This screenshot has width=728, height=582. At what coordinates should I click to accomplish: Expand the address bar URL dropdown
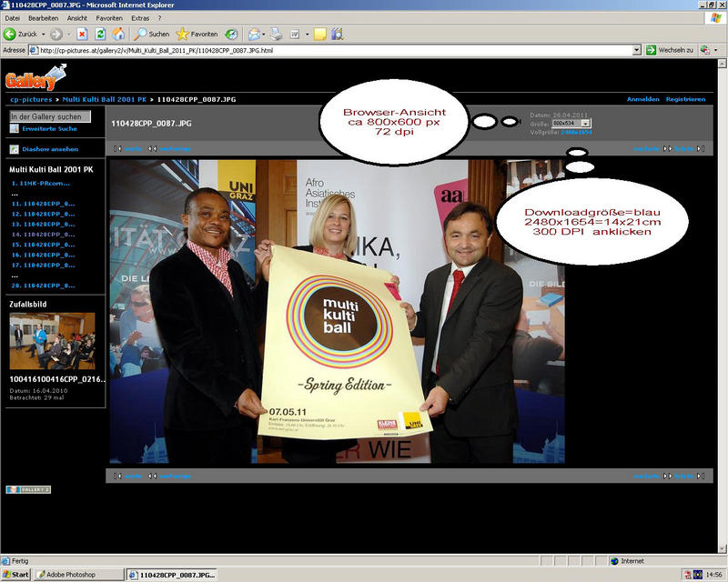pyautogui.click(x=637, y=50)
